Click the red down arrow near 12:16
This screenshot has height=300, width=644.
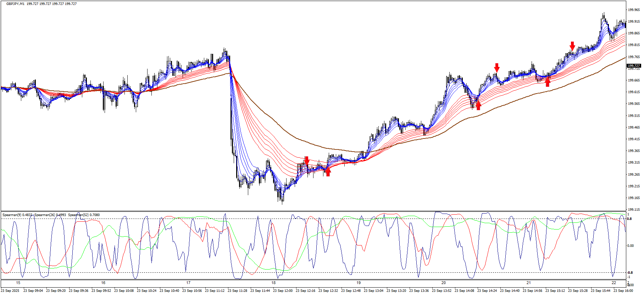pos(307,160)
